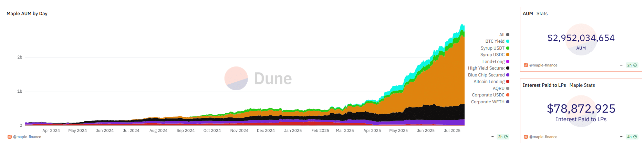Open the Maple AUM chart three-dot menu
The width and height of the screenshot is (644, 145).
[492, 137]
